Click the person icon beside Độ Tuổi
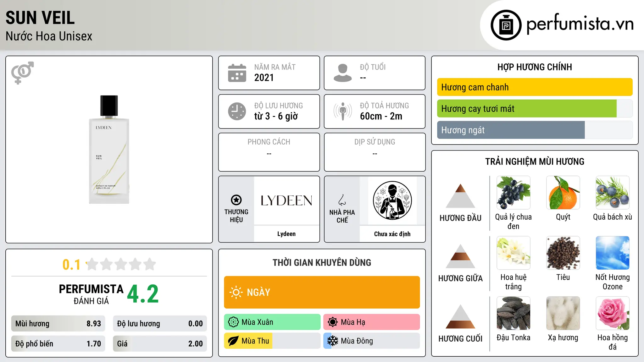Viewport: 644px width, 362px height. (342, 73)
